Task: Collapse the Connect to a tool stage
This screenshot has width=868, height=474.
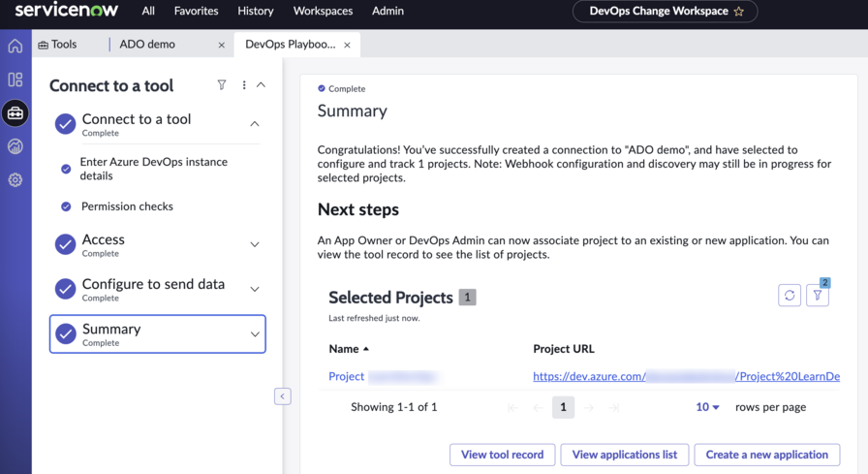Action: (x=255, y=123)
